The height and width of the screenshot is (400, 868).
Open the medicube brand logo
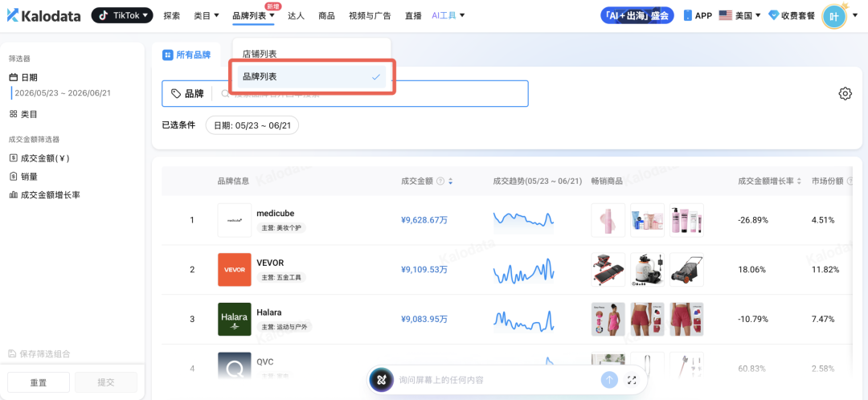click(x=235, y=220)
